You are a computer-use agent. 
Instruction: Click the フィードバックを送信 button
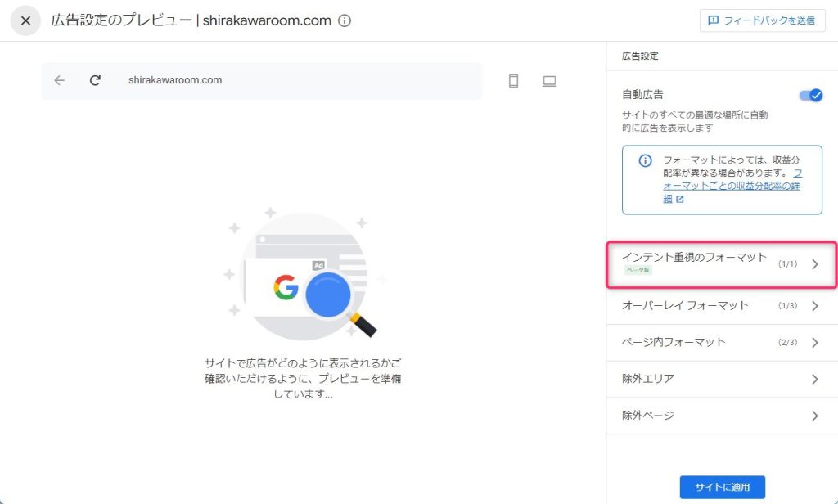pos(762,20)
